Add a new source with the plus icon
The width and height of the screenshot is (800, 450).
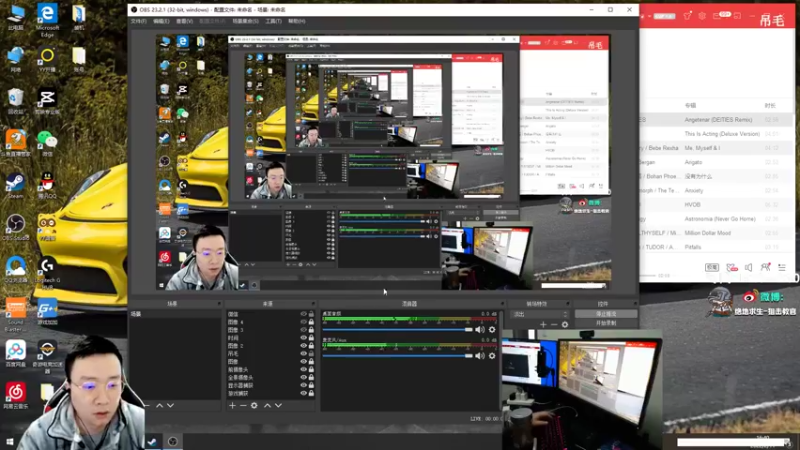[x=232, y=406]
